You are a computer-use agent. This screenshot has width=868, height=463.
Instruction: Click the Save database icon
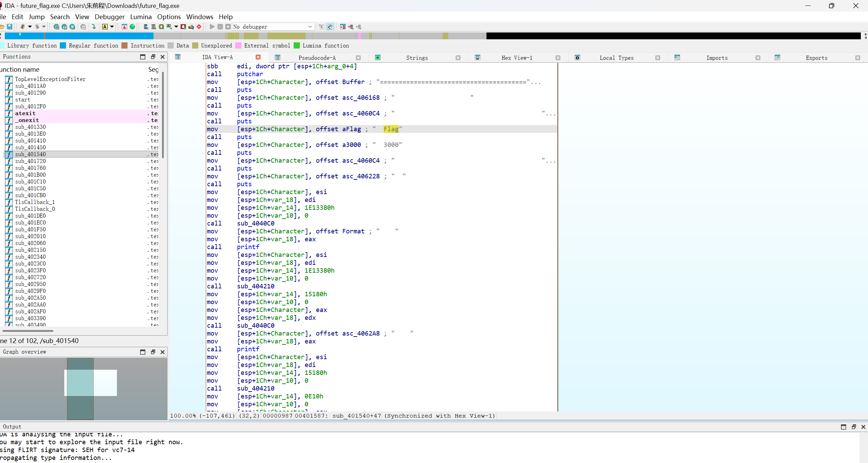(x=10, y=27)
